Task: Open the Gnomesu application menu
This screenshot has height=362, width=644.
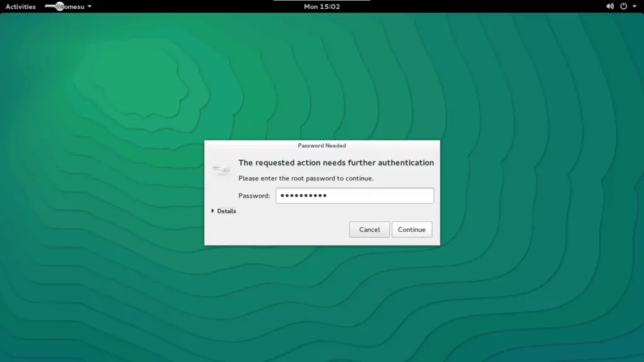Action: click(68, 6)
